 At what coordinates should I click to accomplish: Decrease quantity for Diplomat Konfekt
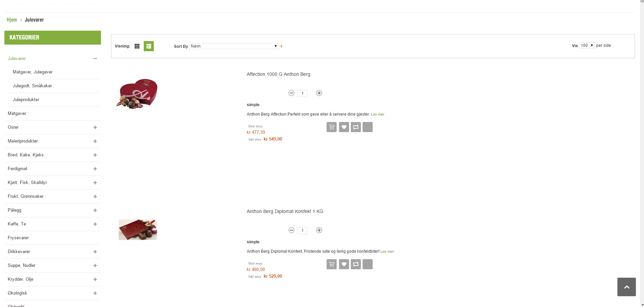tap(292, 230)
